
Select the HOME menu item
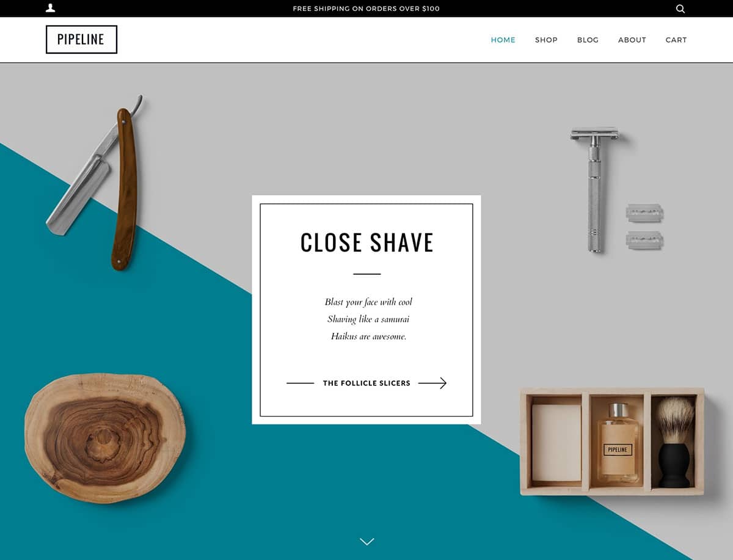coord(503,40)
